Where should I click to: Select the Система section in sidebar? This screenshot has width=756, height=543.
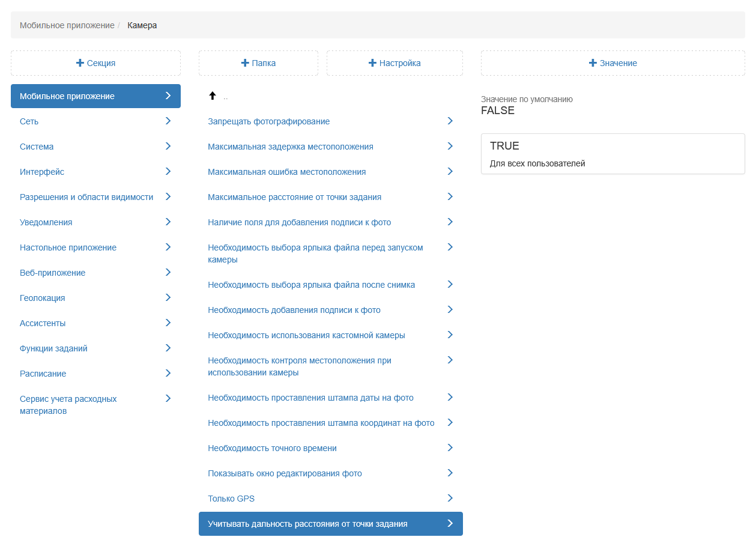coord(37,147)
